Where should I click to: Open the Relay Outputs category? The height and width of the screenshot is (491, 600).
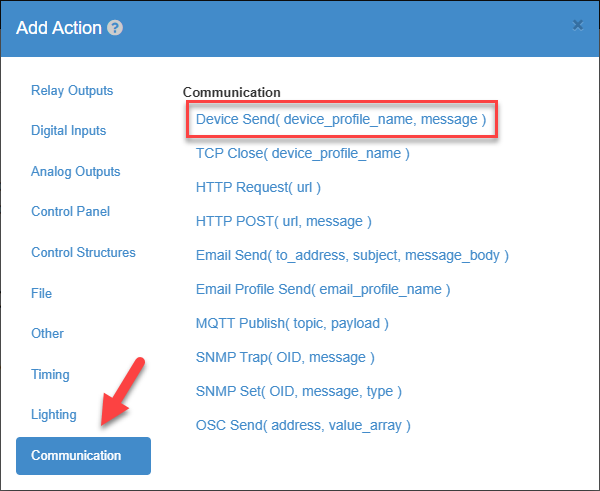(x=72, y=91)
